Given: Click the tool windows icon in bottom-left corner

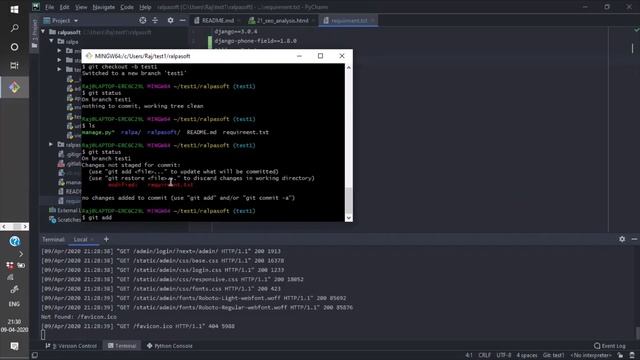Looking at the screenshot, I should (35, 355).
